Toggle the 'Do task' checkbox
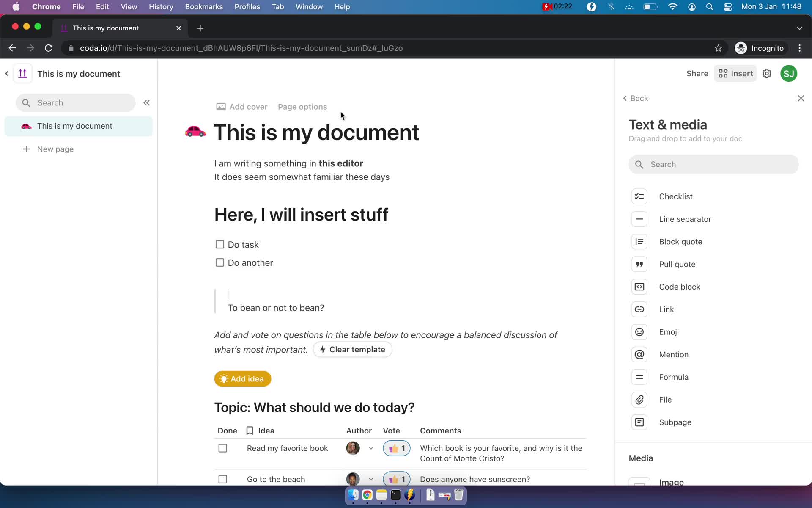Screen dimensions: 812x508 click(220, 245)
